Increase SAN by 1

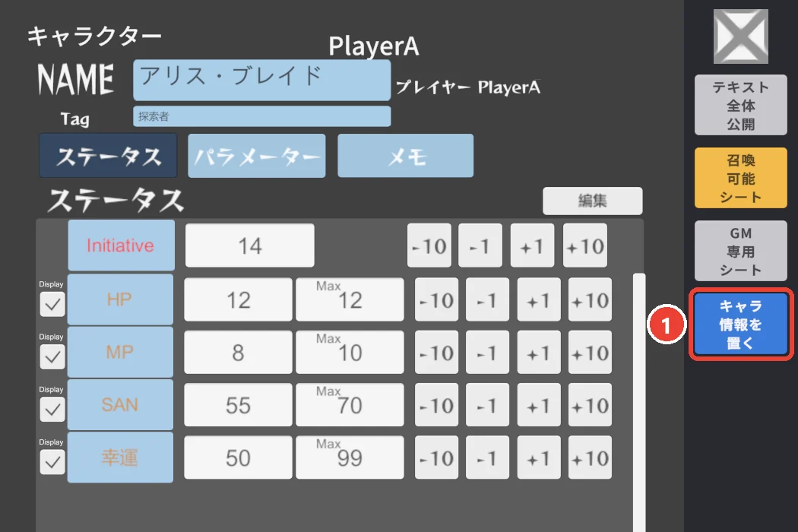pos(539,405)
